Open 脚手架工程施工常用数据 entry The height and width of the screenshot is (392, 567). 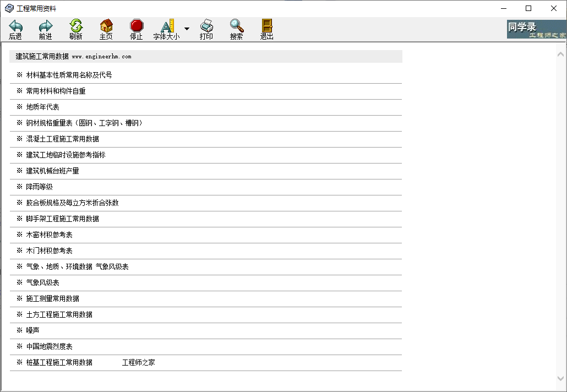click(62, 219)
